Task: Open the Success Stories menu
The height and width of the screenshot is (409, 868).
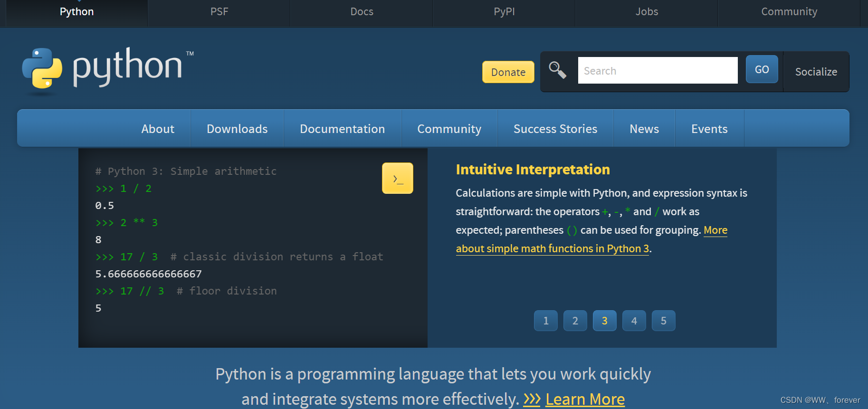Action: [x=555, y=129]
